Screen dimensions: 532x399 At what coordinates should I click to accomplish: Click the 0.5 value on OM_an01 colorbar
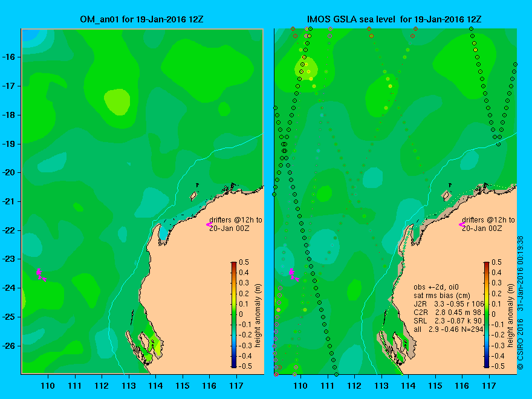[244, 262]
